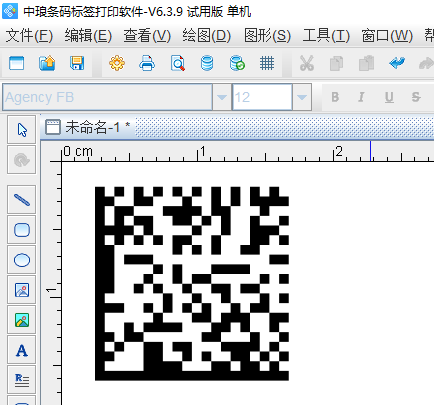This screenshot has height=405, width=434.
Task: Save the current label file
Action: (77, 63)
